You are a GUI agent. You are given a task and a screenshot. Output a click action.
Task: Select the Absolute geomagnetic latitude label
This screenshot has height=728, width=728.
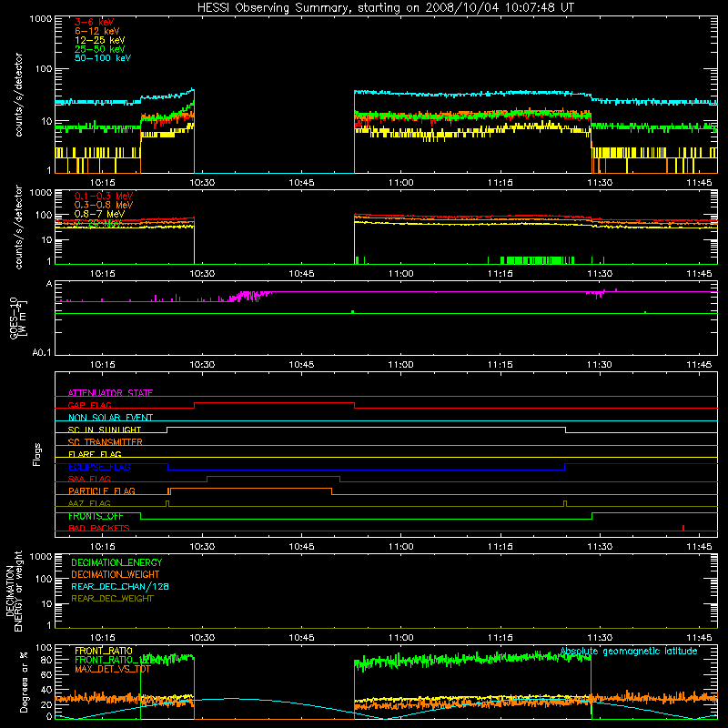tap(629, 651)
